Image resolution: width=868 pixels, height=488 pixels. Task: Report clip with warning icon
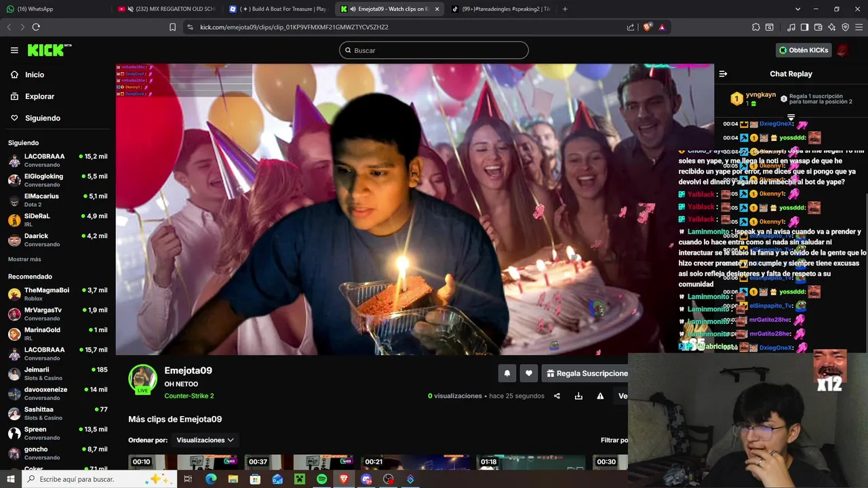(600, 396)
